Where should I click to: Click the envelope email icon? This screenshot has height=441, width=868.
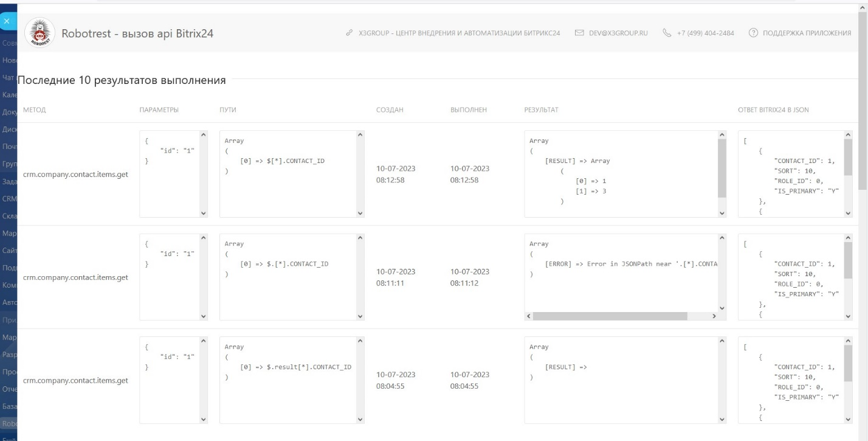[579, 33]
